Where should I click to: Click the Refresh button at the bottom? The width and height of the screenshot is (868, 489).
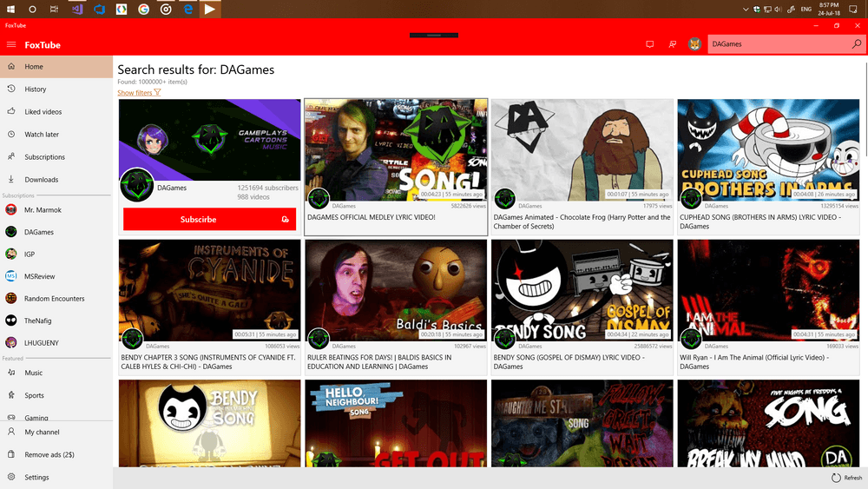(x=847, y=478)
